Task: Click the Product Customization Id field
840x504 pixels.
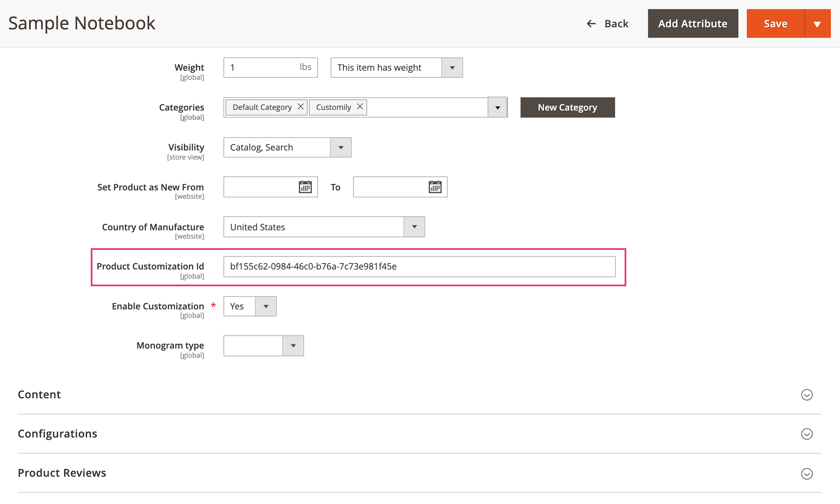Action: [x=419, y=267]
